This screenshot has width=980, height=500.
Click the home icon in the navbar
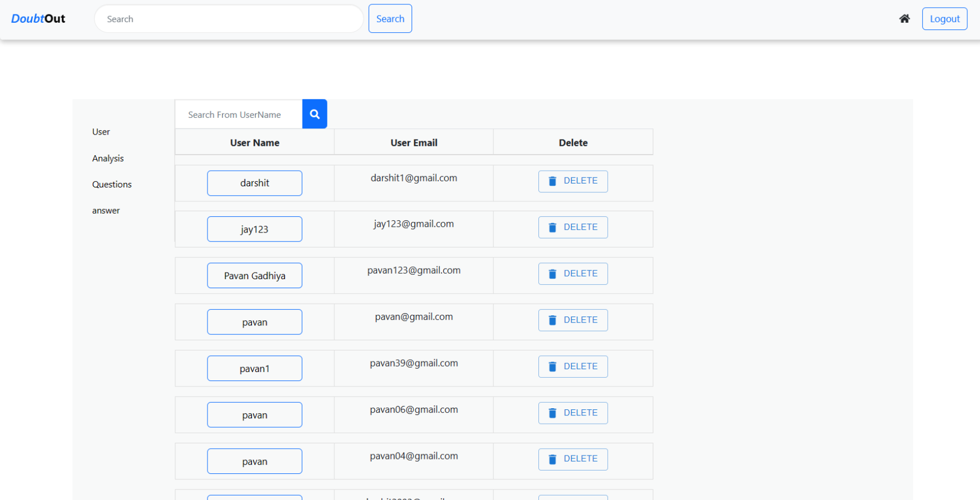(904, 19)
